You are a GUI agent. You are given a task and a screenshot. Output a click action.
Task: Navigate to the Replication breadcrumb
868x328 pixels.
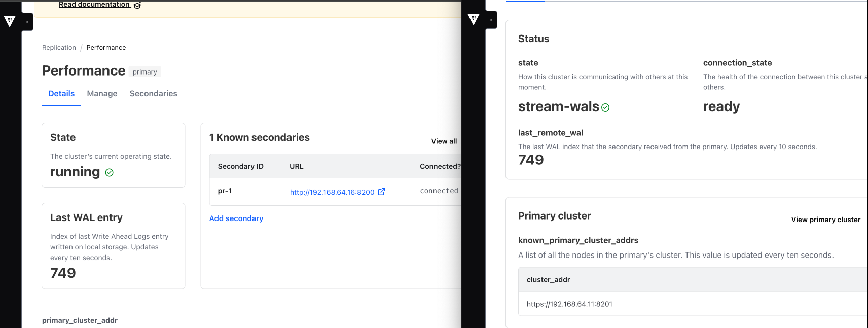[59, 48]
